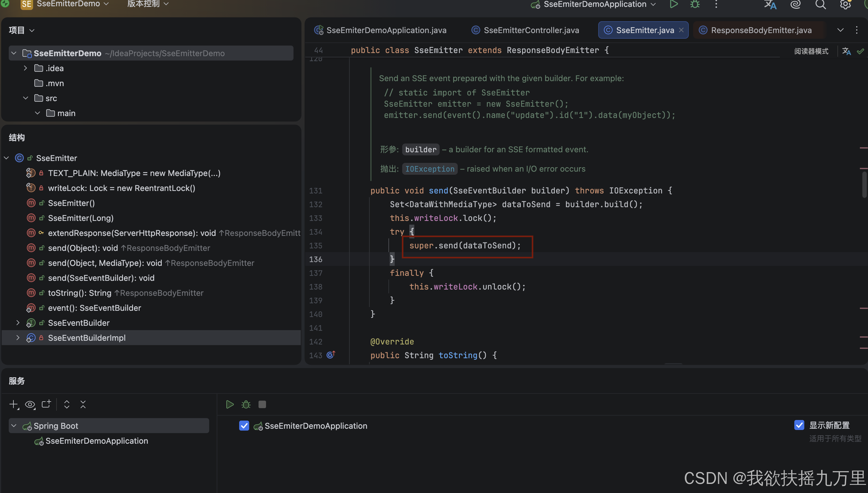Show hidden editor tabs dropdown chevron
The height and width of the screenshot is (493, 868).
coord(841,30)
